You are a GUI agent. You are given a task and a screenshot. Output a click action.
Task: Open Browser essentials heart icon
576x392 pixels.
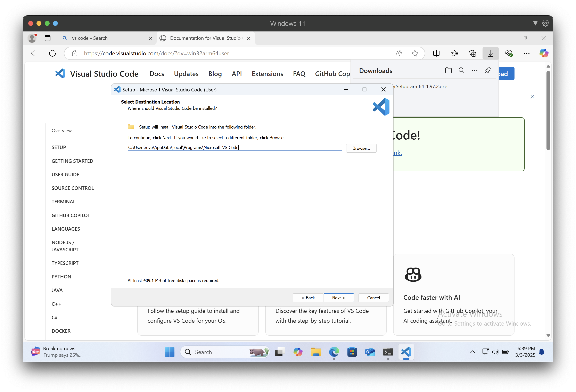[x=509, y=53]
